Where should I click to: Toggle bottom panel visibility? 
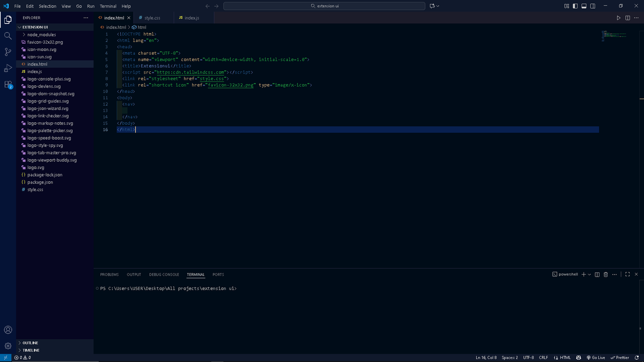[584, 6]
